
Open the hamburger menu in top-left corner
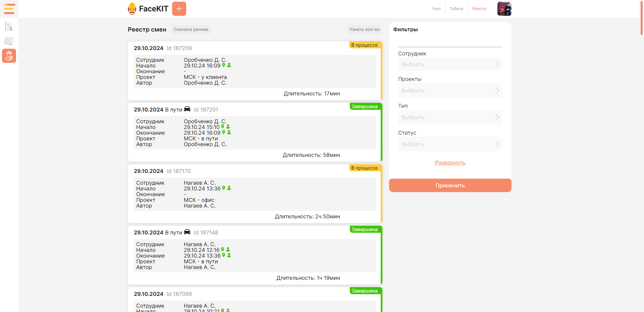[x=9, y=9]
